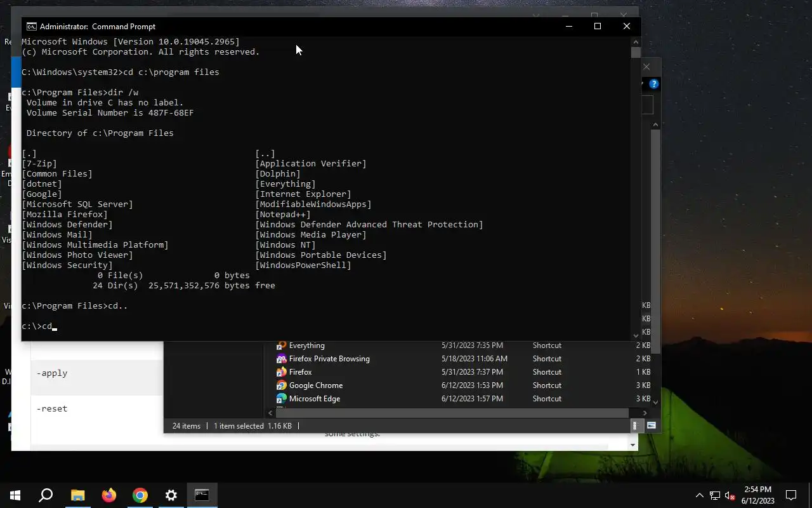Image resolution: width=812 pixels, height=508 pixels.
Task: Click [Microsoft SQL Server] directory entry
Action: point(77,204)
